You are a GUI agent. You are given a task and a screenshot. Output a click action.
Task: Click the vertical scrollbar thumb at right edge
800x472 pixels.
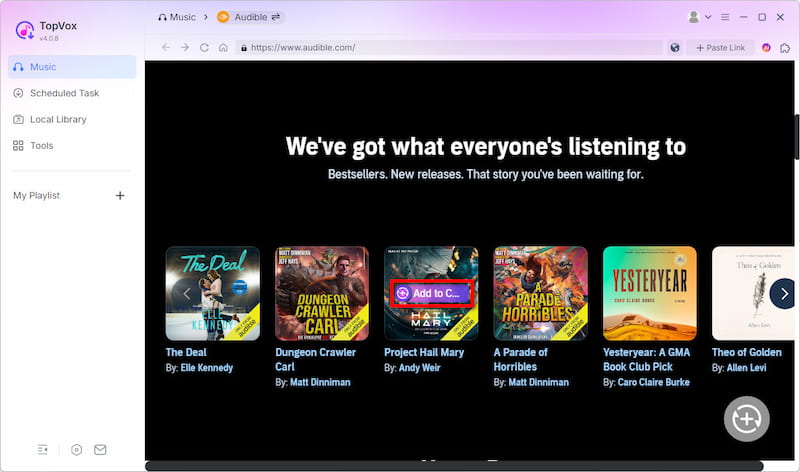796,137
